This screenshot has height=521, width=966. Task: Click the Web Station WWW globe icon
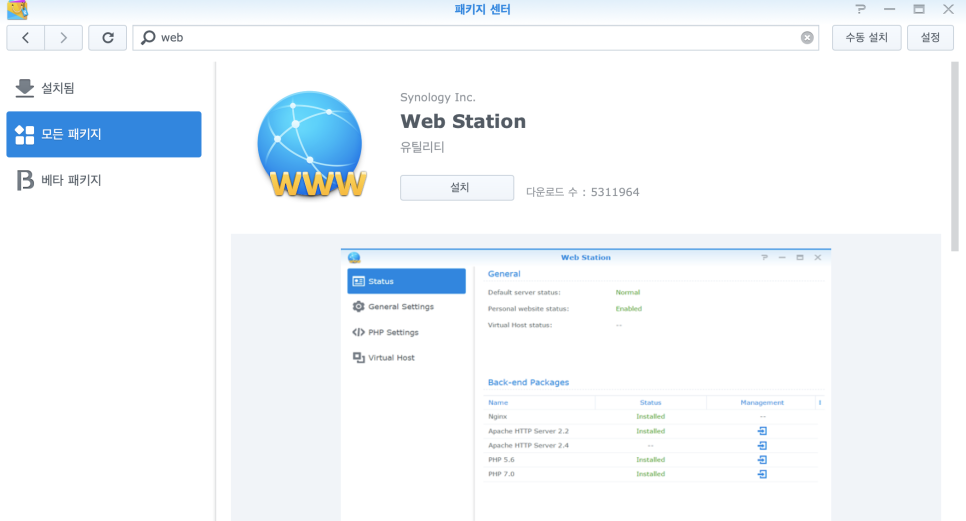pos(311,145)
